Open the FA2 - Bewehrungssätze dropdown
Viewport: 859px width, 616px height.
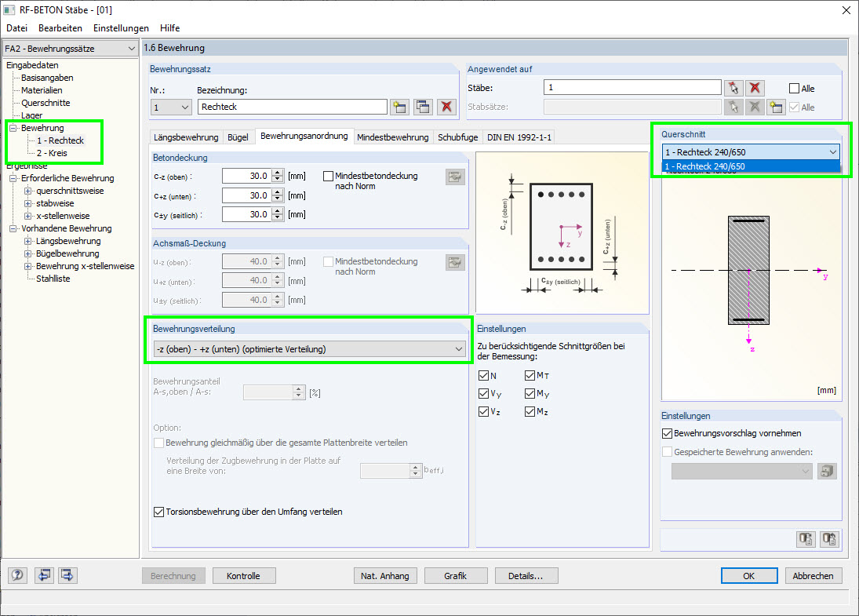point(132,48)
